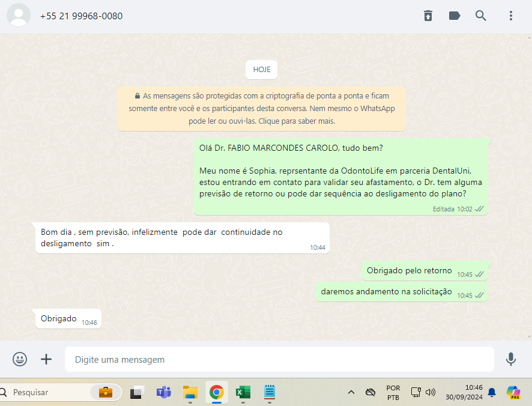Click the trash restore icon in chat header

tap(428, 16)
